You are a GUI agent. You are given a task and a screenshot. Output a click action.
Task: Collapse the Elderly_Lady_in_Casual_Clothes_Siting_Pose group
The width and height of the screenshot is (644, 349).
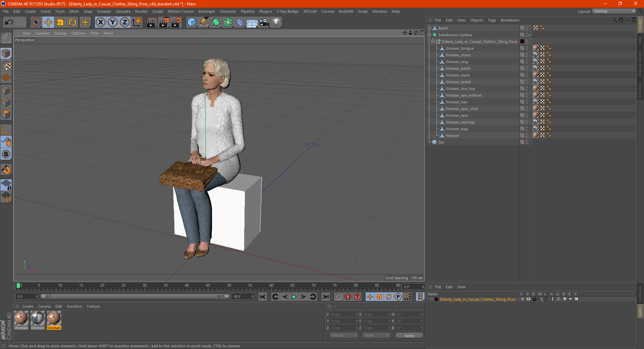click(433, 42)
